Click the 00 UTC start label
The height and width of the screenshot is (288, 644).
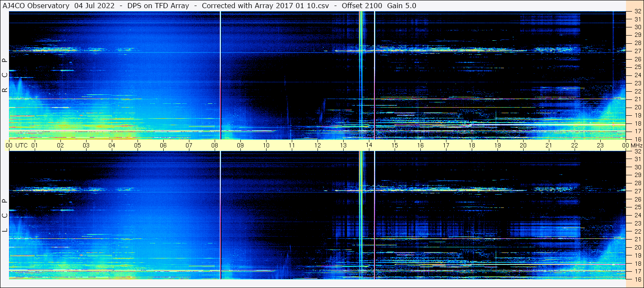pos(17,145)
